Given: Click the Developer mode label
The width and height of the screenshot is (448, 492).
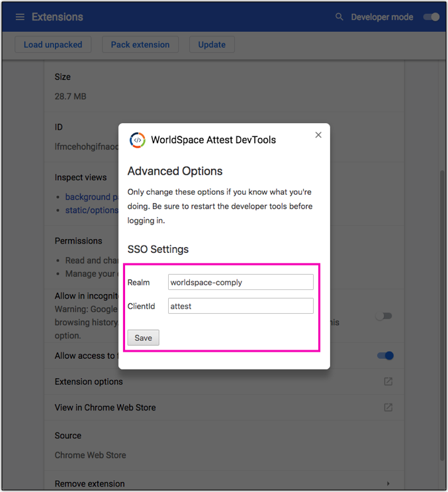Looking at the screenshot, I should coord(382,17).
